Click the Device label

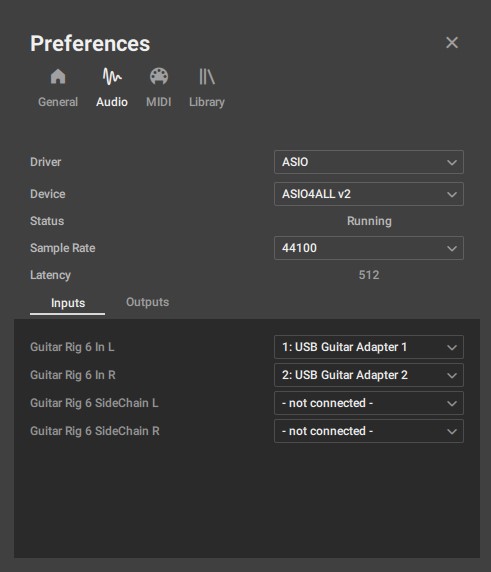[x=48, y=194]
